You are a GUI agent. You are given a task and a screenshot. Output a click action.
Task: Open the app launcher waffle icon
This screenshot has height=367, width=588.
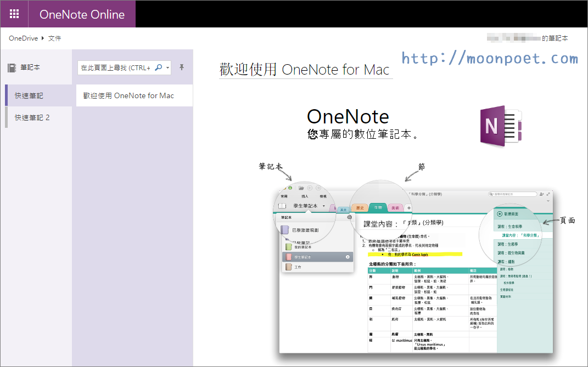coord(14,14)
